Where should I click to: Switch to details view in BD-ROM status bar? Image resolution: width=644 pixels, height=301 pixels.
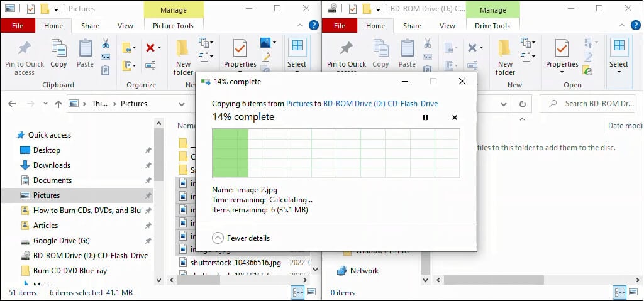(x=620, y=292)
